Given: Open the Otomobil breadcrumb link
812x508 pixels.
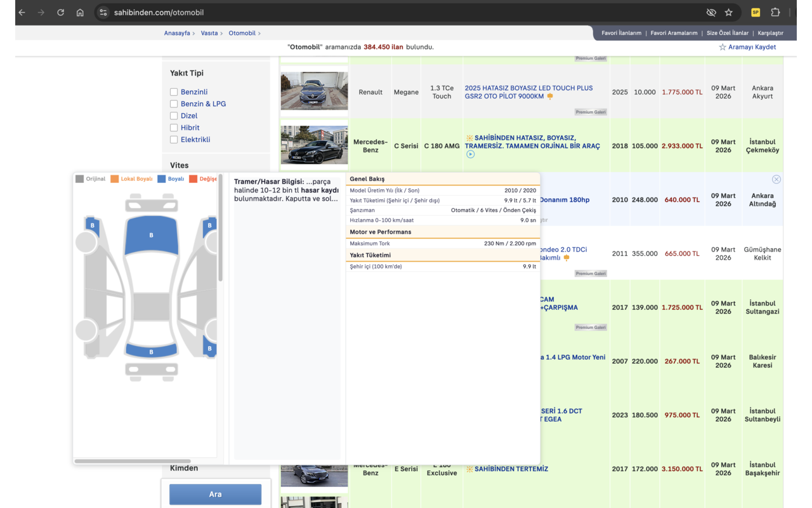Looking at the screenshot, I should tap(242, 33).
